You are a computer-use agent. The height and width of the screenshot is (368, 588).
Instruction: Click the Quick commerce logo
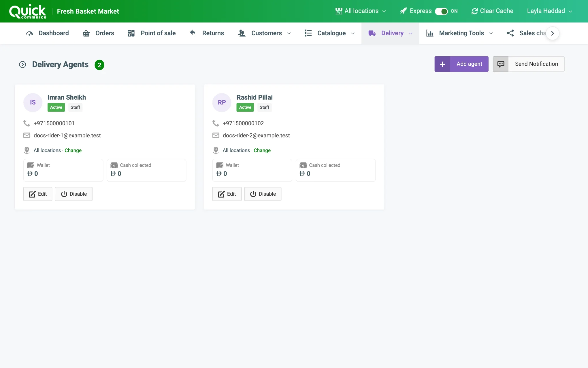pos(28,12)
